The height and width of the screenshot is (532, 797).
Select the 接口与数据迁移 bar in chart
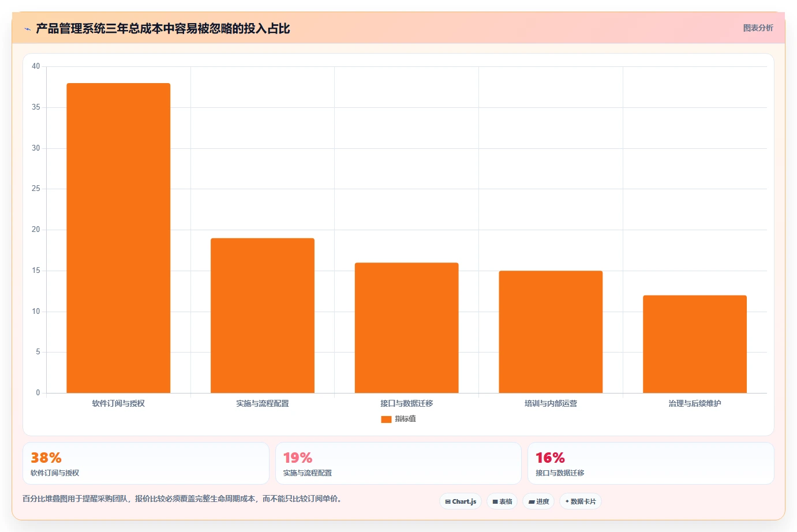pyautogui.click(x=406, y=328)
